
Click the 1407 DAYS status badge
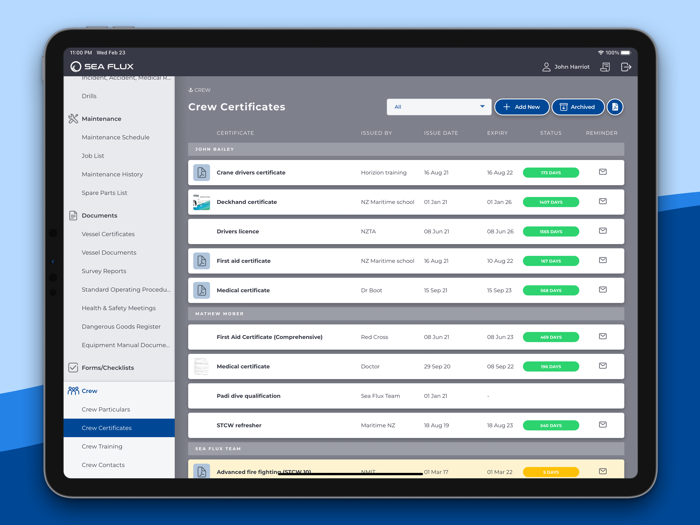click(x=551, y=202)
